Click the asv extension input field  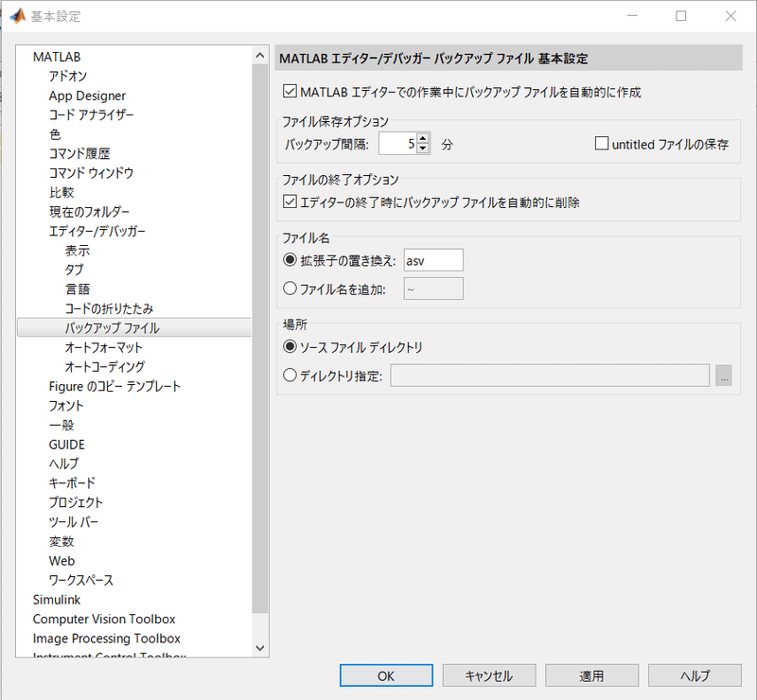point(433,260)
